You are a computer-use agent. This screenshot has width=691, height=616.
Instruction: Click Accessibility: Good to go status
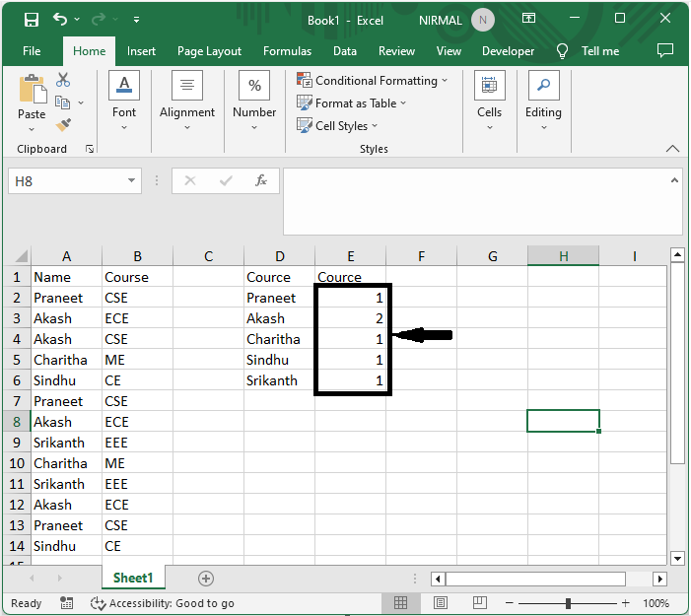(x=163, y=603)
